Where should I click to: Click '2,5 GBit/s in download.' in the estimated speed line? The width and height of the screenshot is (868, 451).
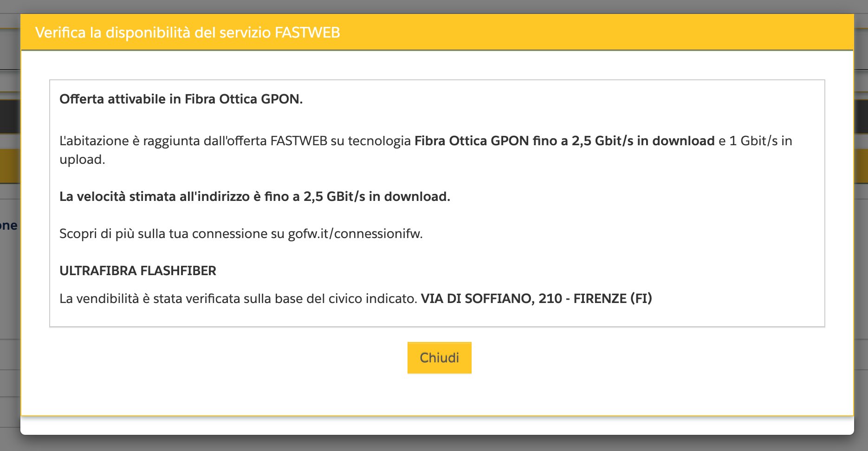[x=376, y=197]
